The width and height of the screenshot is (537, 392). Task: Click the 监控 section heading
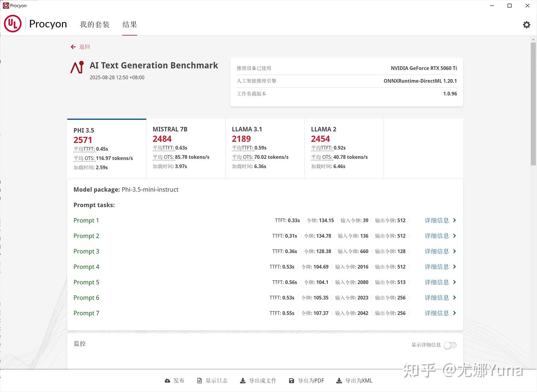[x=80, y=344]
